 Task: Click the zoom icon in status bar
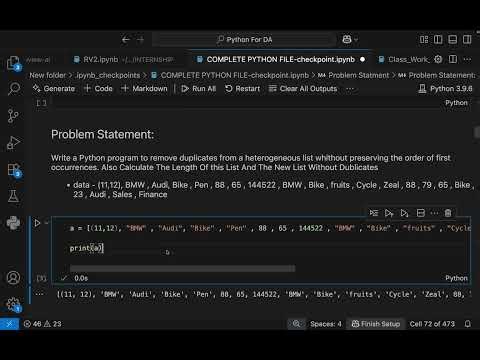pyautogui.click(x=296, y=324)
